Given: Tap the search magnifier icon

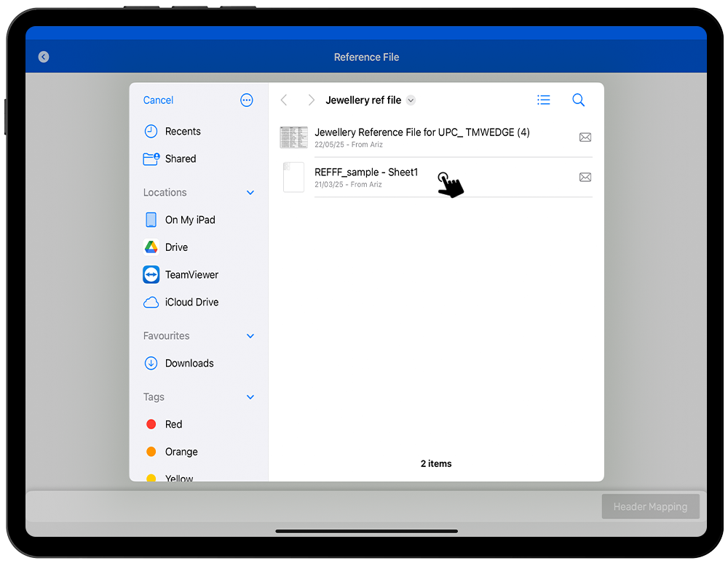Looking at the screenshot, I should click(578, 100).
